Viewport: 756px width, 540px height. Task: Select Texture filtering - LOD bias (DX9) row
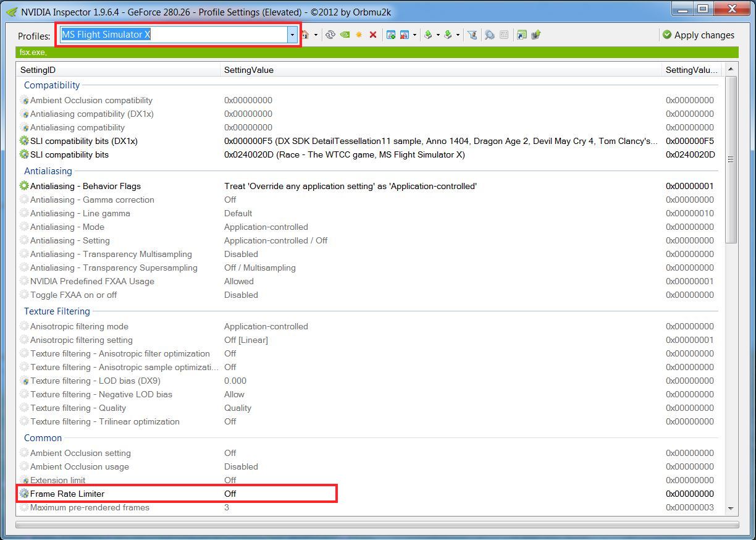point(368,381)
